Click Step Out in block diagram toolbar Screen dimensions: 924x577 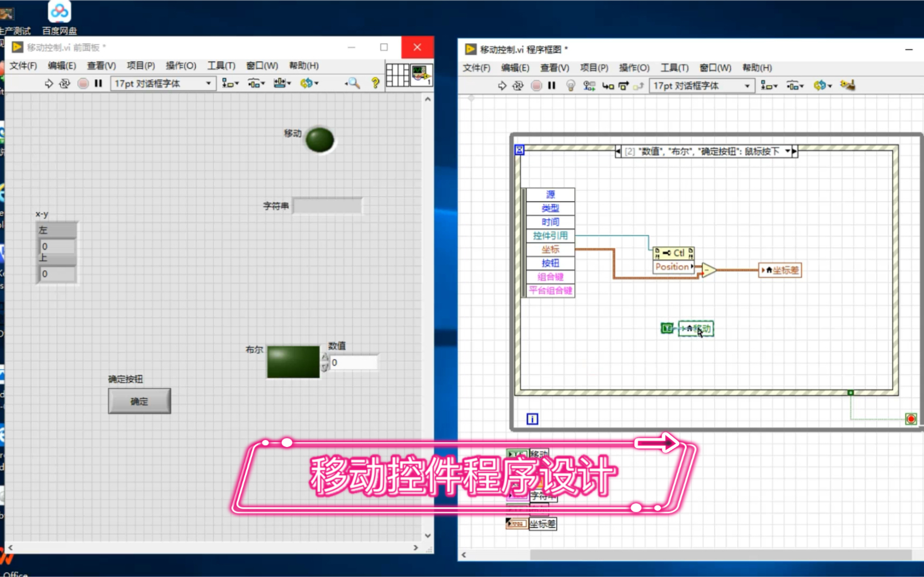tap(639, 86)
